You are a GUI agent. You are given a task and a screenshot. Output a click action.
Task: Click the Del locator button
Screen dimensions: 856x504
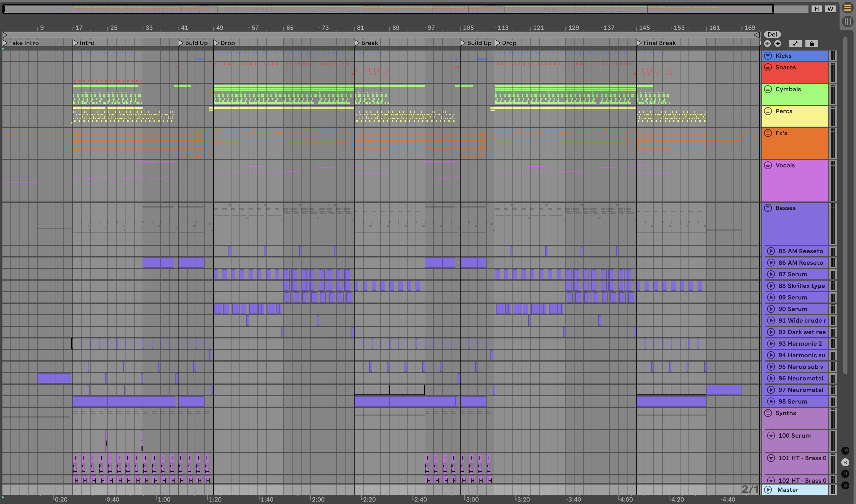point(772,34)
